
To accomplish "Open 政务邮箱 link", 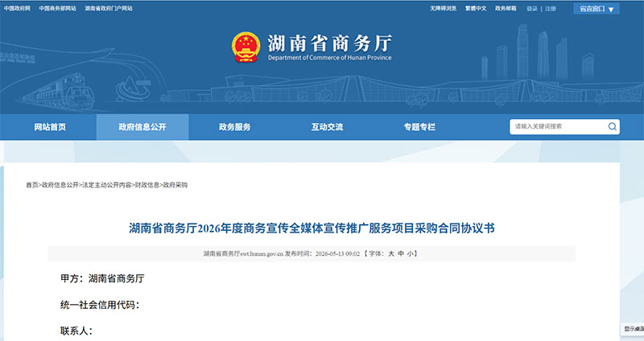I will (506, 9).
